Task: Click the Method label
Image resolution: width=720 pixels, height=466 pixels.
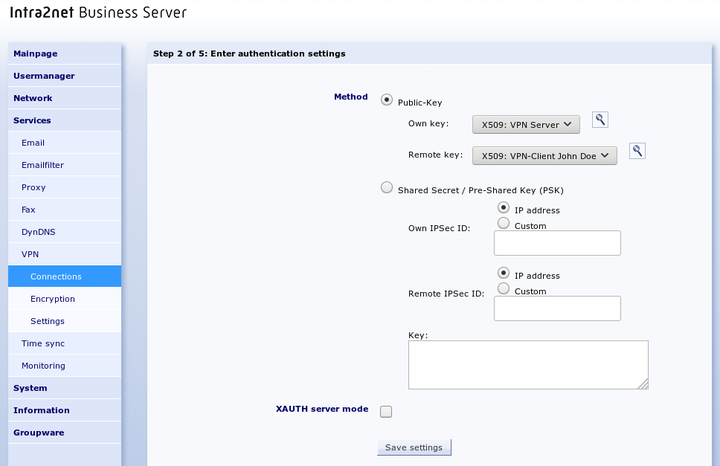Action: [351, 97]
